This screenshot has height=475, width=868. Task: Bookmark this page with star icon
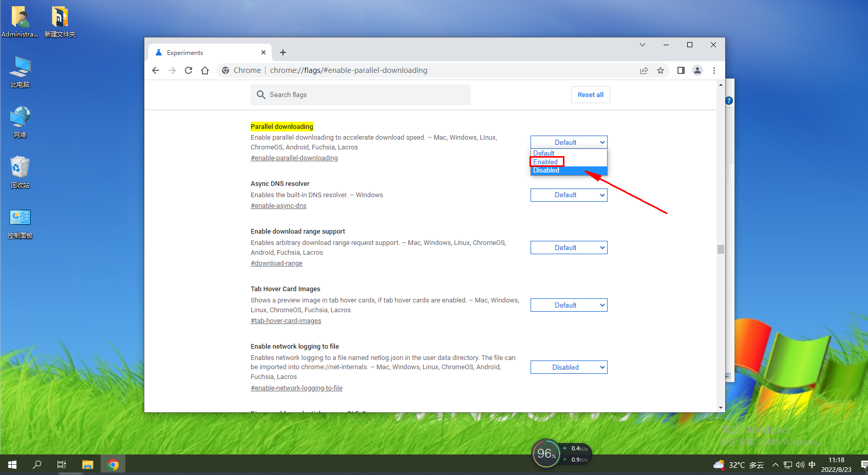[x=661, y=70]
